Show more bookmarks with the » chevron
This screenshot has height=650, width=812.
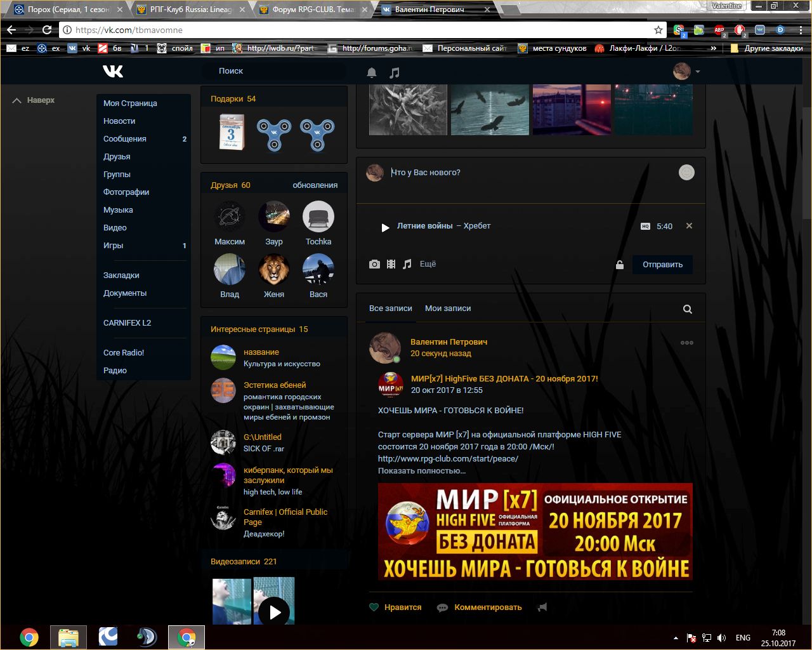point(714,48)
